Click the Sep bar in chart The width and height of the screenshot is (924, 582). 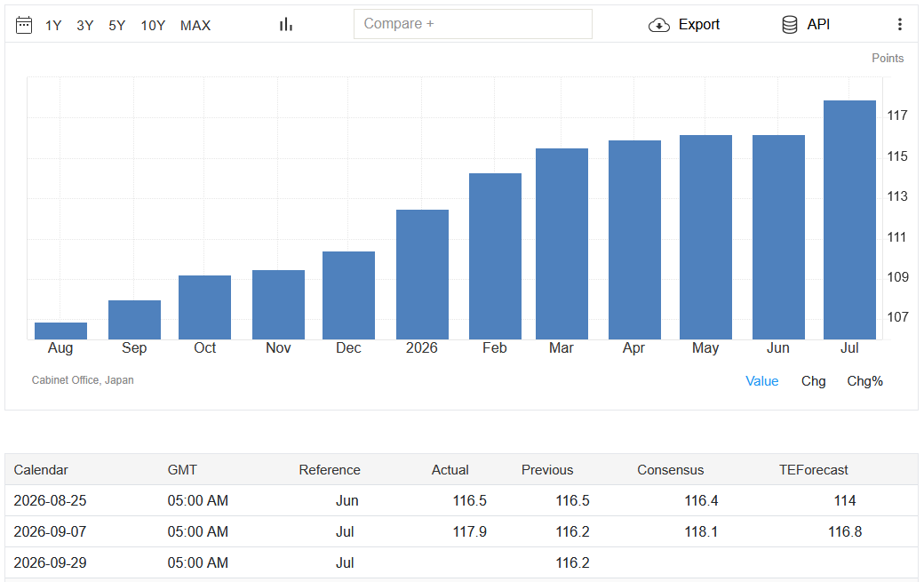(x=134, y=320)
